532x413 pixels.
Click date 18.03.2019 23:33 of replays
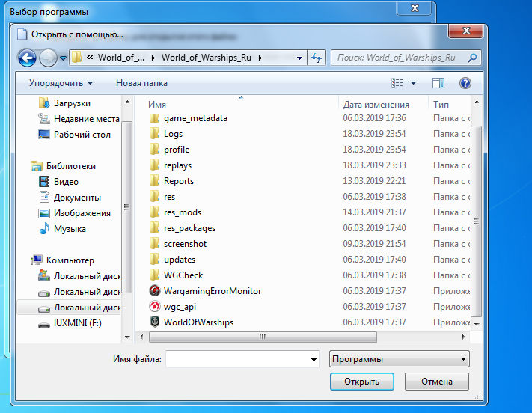(374, 165)
